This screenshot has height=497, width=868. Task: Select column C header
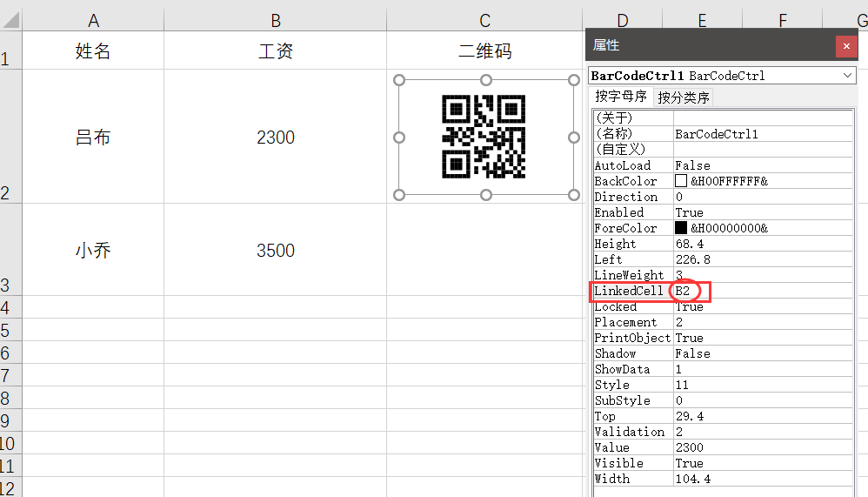(484, 21)
